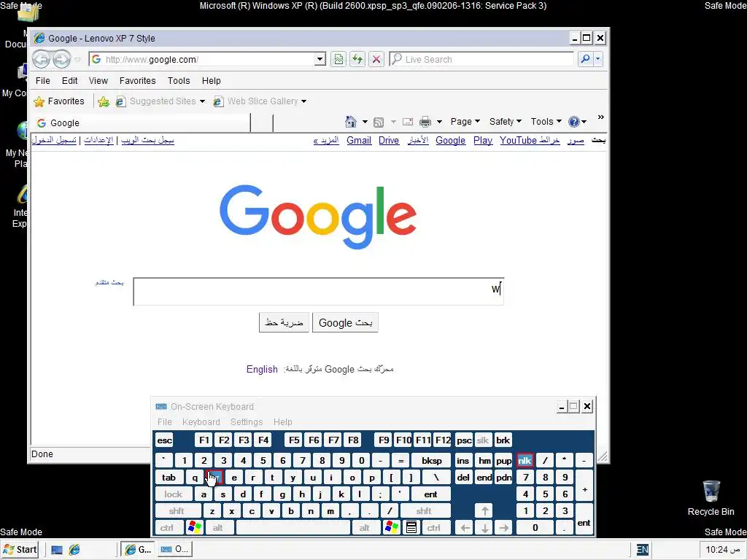Viewport: 747px width, 560px height.
Task: Expand the Web Slice Gallery dropdown
Action: tap(304, 101)
